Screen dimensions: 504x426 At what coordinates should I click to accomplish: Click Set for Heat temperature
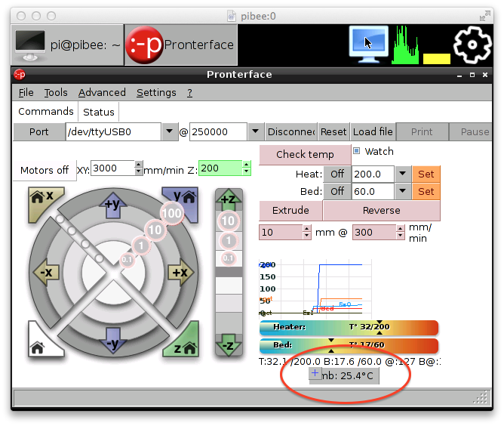point(426,174)
